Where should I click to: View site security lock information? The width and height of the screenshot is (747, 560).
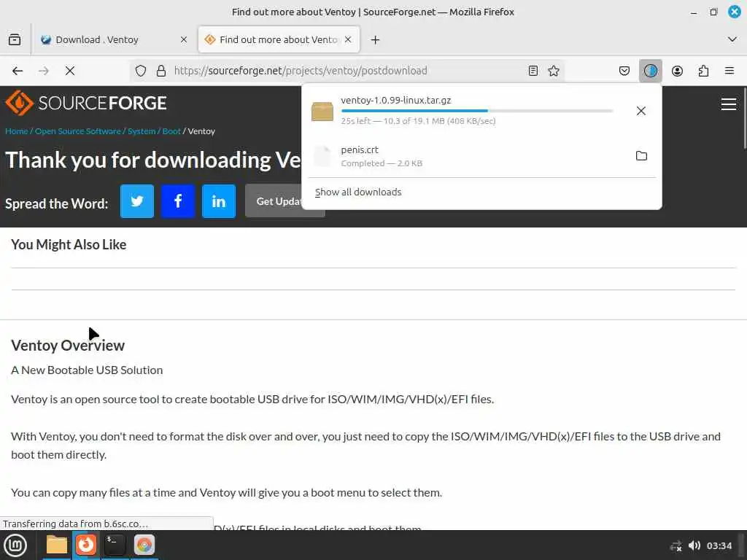click(x=161, y=71)
